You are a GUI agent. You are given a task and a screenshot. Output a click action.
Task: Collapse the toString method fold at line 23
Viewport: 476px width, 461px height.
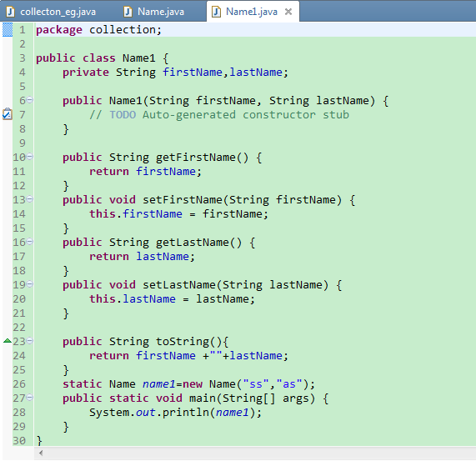click(x=29, y=340)
